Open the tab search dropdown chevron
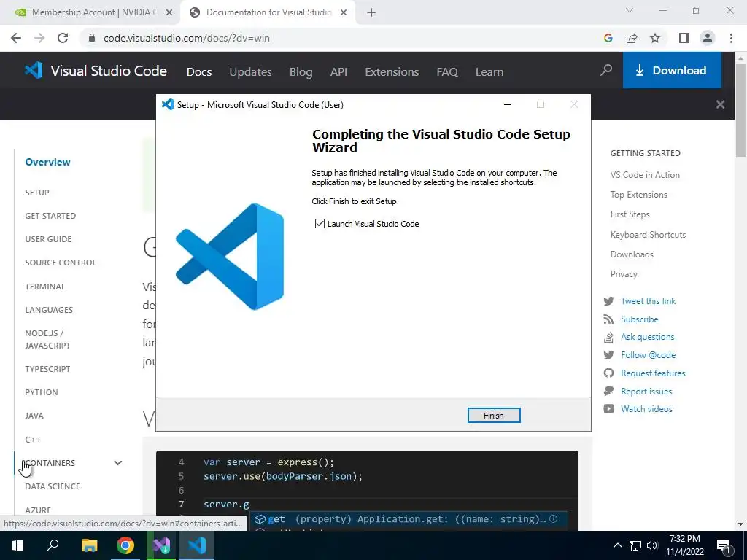Viewport: 747px width, 560px height. tap(630, 10)
